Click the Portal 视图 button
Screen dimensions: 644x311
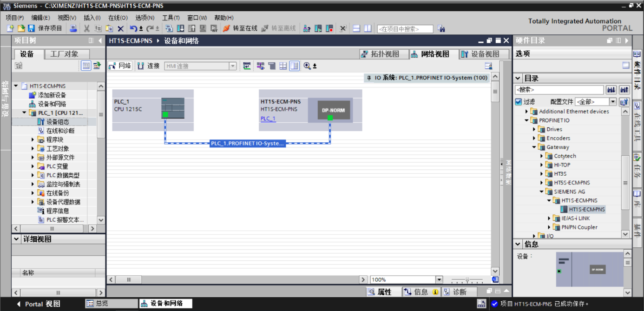click(39, 304)
